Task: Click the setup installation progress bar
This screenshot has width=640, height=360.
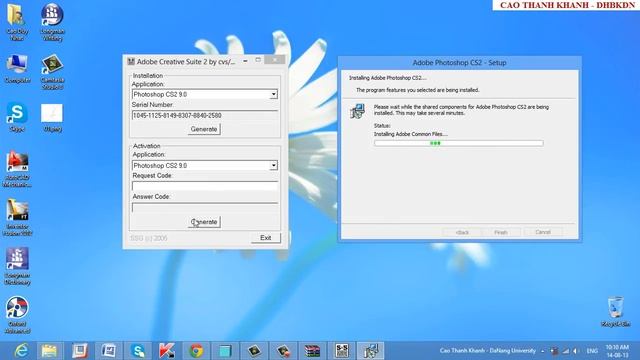Action: 459,143
